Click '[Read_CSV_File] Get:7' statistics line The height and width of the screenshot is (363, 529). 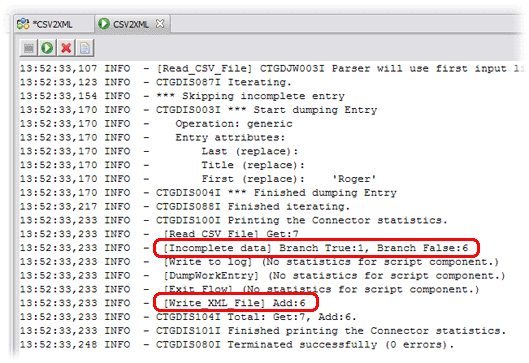tap(231, 234)
